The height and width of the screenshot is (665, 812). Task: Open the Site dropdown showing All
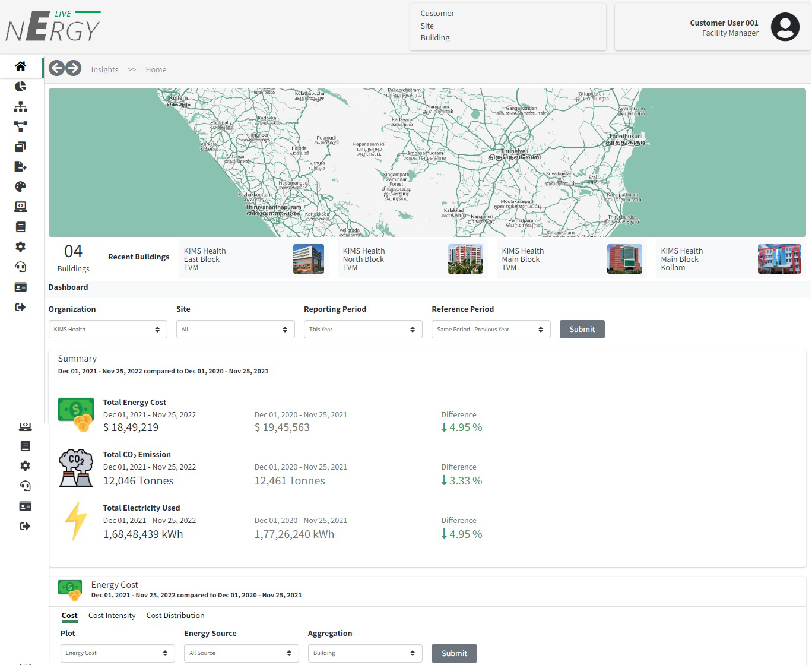[x=236, y=329]
